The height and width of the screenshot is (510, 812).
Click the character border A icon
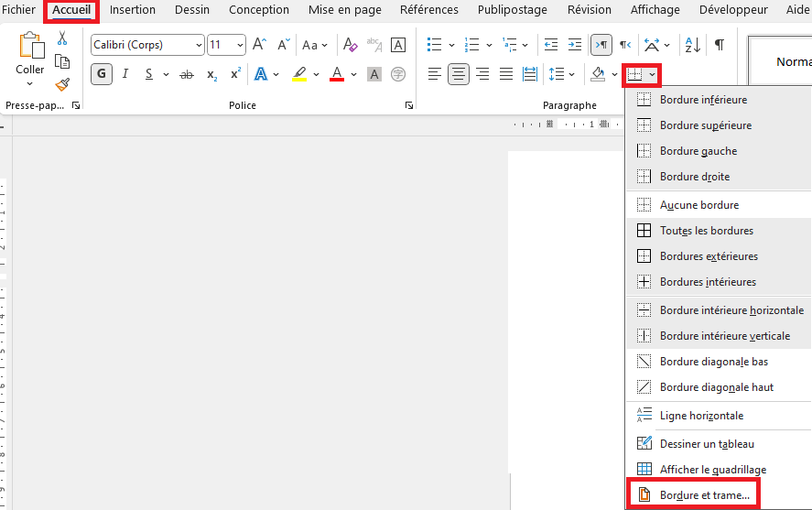(x=397, y=45)
